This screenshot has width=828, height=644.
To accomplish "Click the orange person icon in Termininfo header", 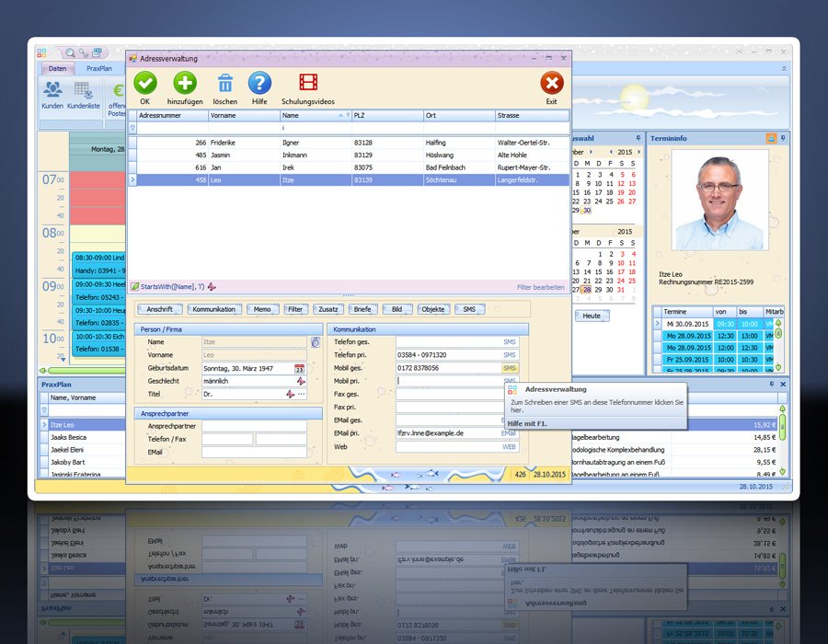I will click(x=771, y=138).
